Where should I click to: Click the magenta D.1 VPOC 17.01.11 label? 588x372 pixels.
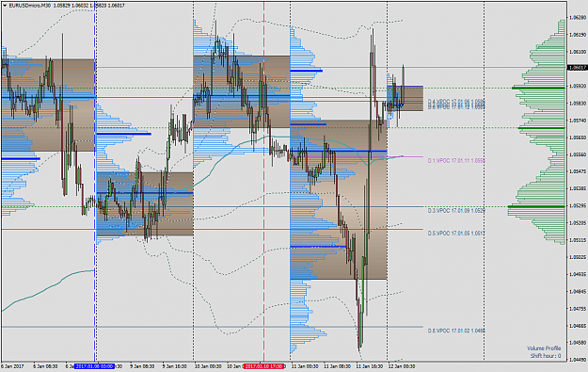point(456,161)
